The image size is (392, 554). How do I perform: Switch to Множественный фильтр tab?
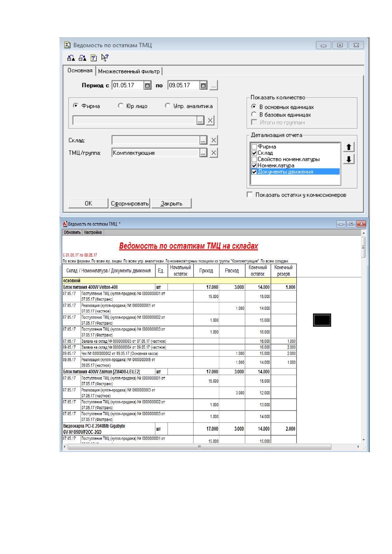click(x=129, y=71)
